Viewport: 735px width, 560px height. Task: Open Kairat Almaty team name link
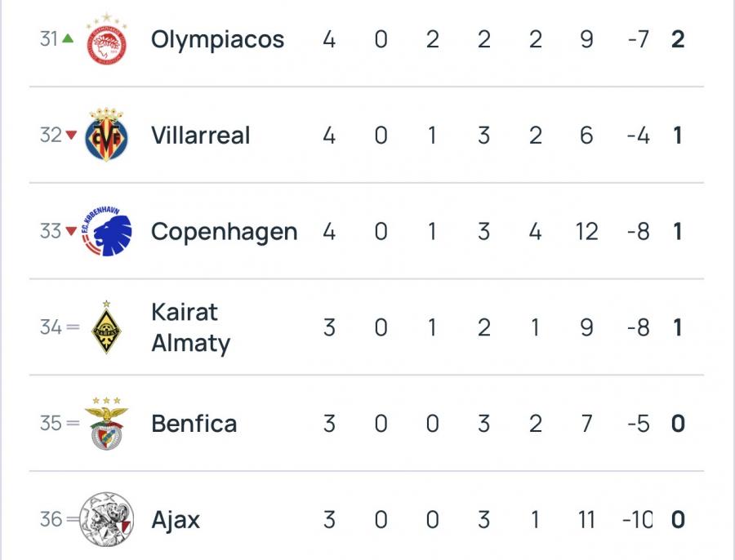[x=190, y=328]
